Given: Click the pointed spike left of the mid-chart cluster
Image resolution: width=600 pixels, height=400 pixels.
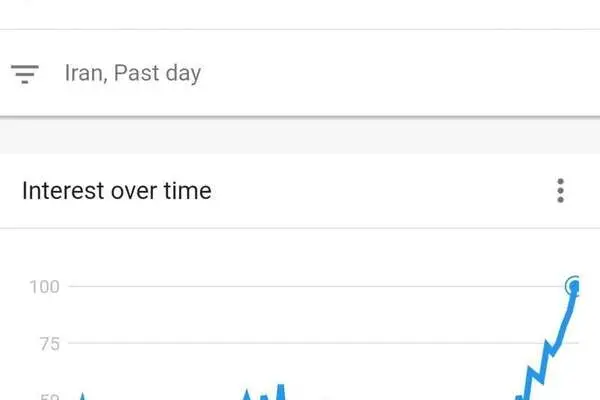Looking at the screenshot, I should point(247,395).
